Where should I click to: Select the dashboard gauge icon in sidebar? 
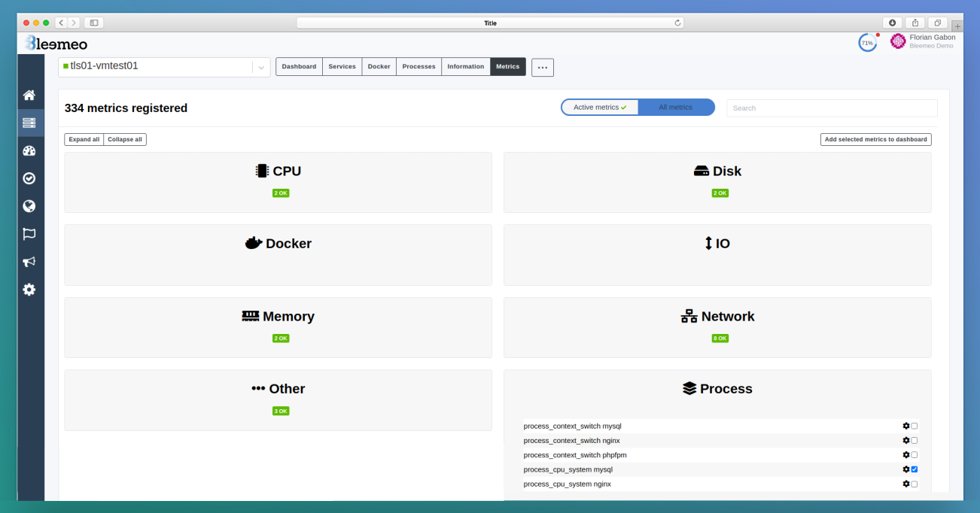tap(29, 150)
